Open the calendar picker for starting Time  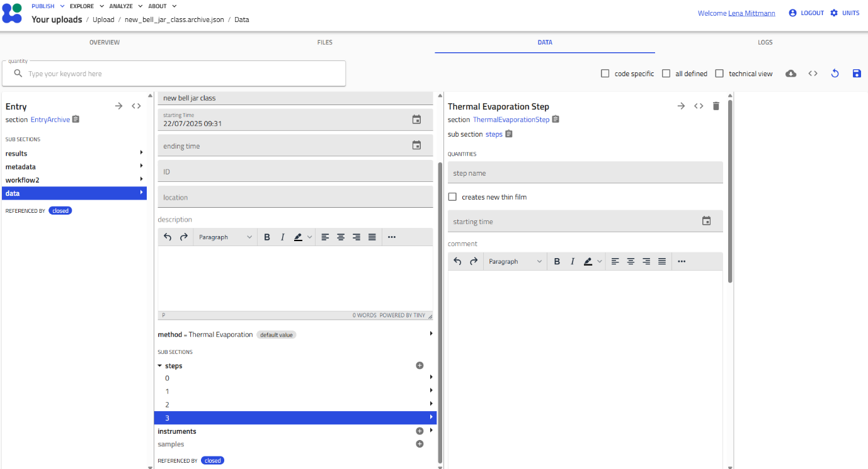416,120
